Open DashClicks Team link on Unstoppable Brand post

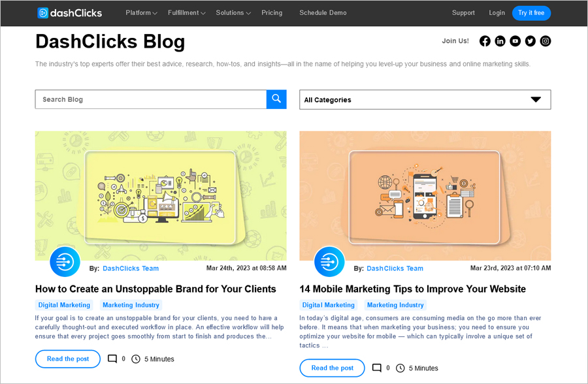tap(131, 268)
